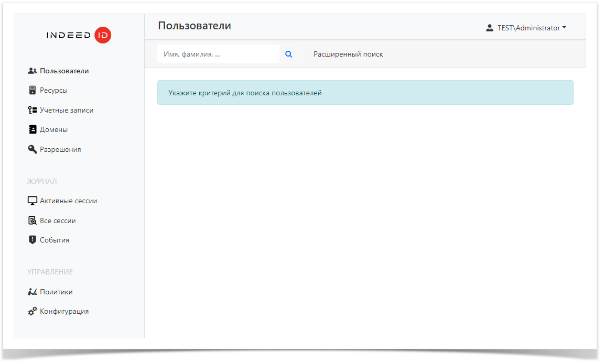Select the Политики policies icon
The width and height of the screenshot is (604, 364).
[x=32, y=292]
